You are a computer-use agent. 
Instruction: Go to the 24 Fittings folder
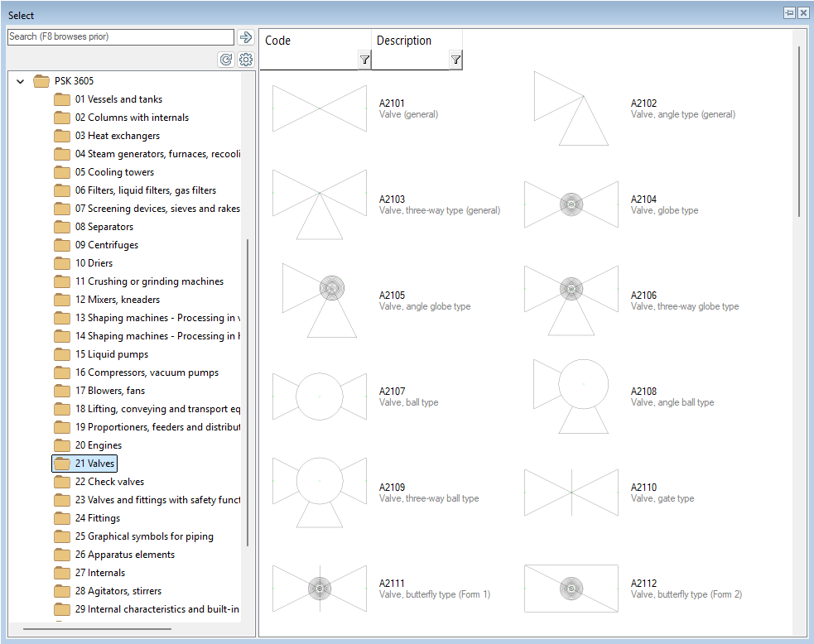pyautogui.click(x=97, y=518)
